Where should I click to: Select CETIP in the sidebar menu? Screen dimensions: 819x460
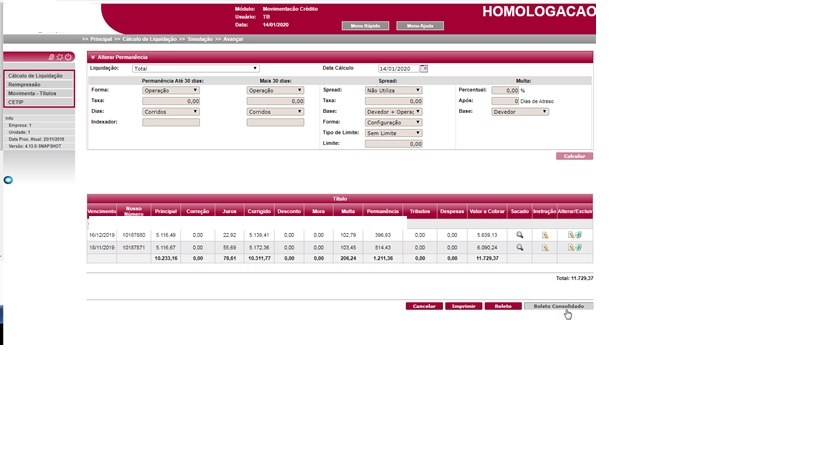(x=39, y=102)
